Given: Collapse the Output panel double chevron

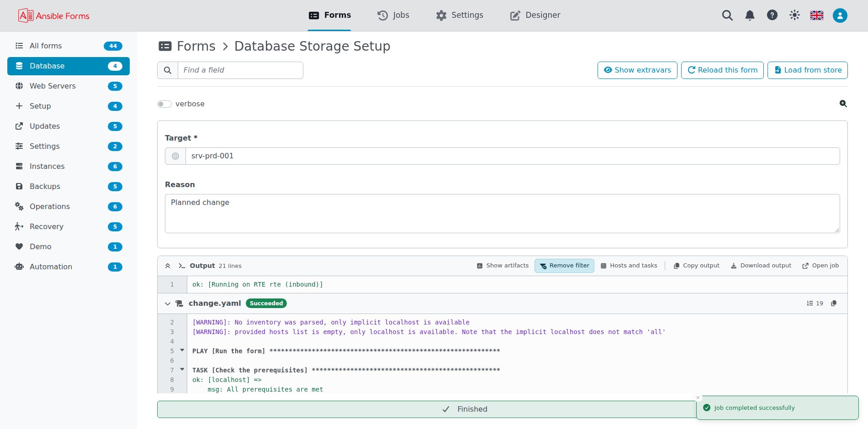Looking at the screenshot, I should (168, 266).
